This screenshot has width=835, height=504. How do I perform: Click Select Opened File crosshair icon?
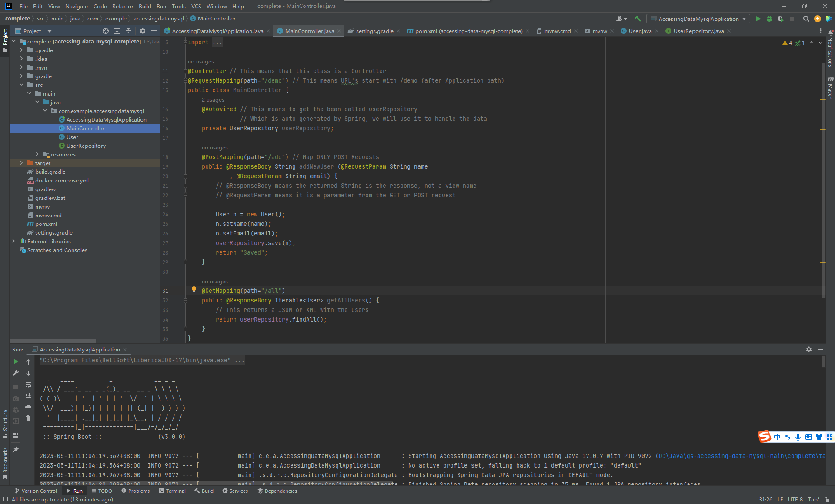105,31
